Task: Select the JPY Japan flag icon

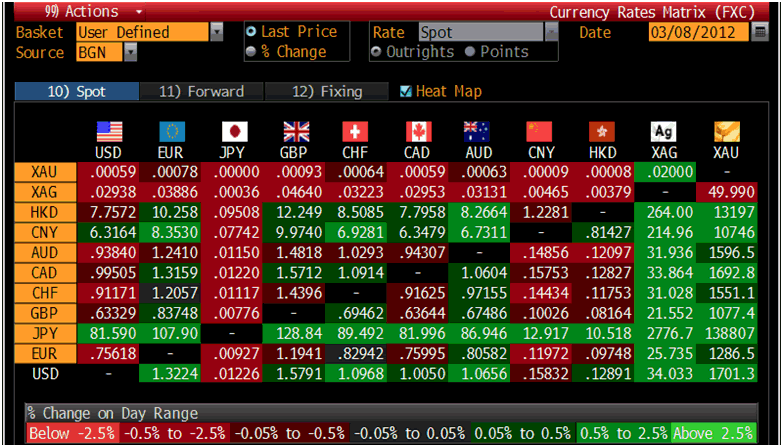Action: (x=233, y=132)
